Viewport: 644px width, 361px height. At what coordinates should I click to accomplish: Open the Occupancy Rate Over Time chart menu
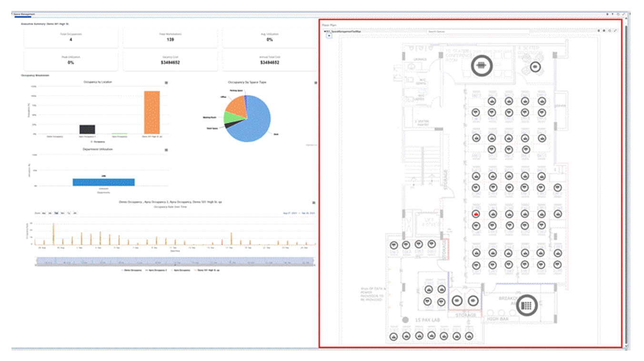(313, 202)
